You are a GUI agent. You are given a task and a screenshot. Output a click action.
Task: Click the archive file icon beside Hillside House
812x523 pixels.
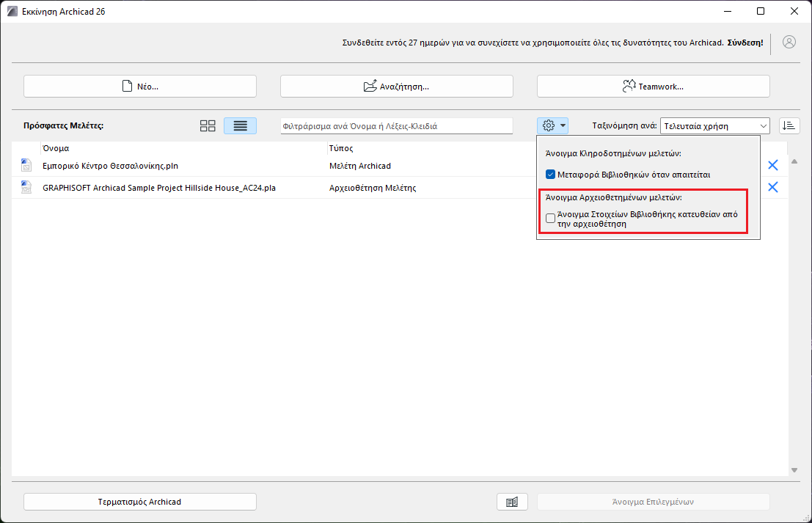pyautogui.click(x=26, y=188)
